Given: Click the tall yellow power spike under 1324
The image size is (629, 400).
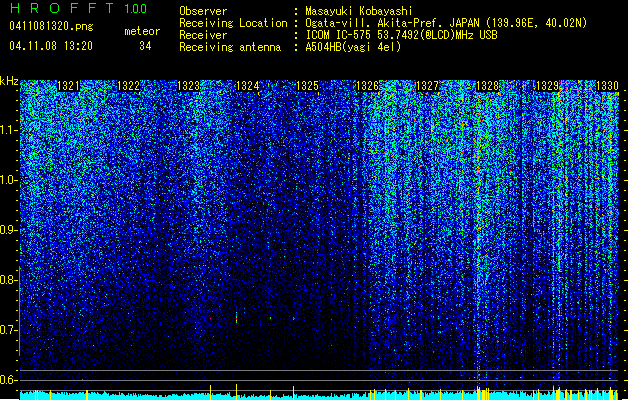Looking at the screenshot, I should 236,391.
